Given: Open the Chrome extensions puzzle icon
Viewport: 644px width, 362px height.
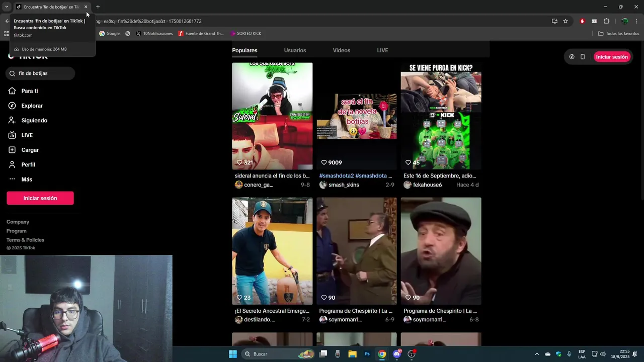Looking at the screenshot, I should coord(606,21).
